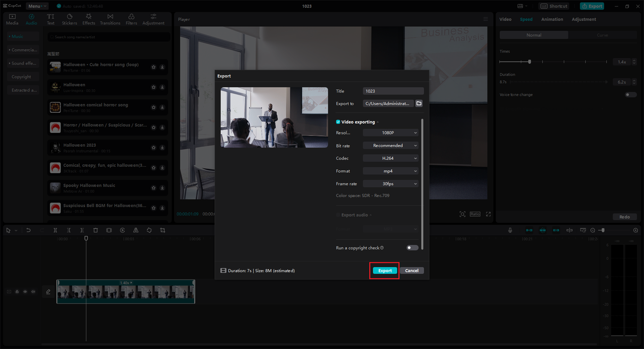
Task: Open the Effects tab
Action: 89,19
